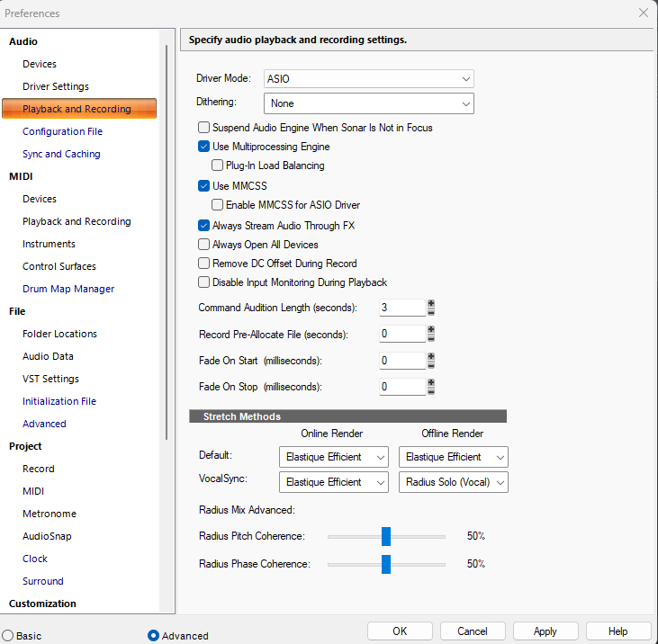The width and height of the screenshot is (658, 644).
Task: Enable Suspend Audio Engine checkbox
Action: tap(204, 128)
